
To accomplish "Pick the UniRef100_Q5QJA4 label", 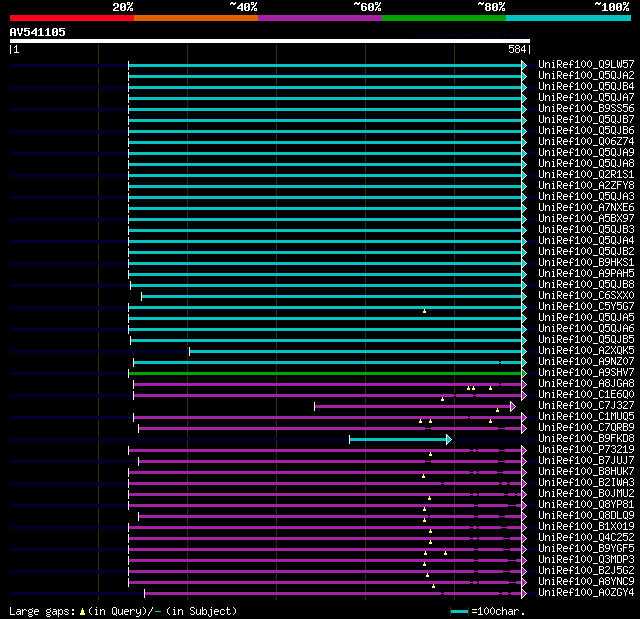I will [x=586, y=241].
